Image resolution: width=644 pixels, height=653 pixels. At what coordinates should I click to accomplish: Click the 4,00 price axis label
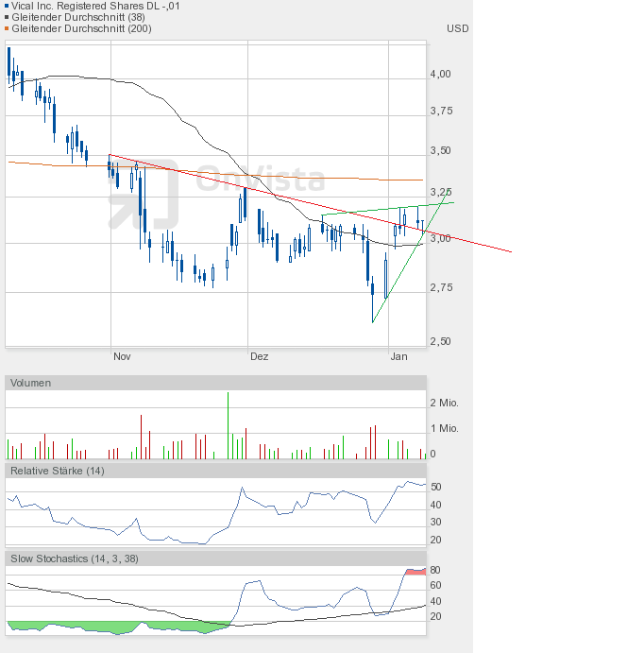tap(440, 74)
